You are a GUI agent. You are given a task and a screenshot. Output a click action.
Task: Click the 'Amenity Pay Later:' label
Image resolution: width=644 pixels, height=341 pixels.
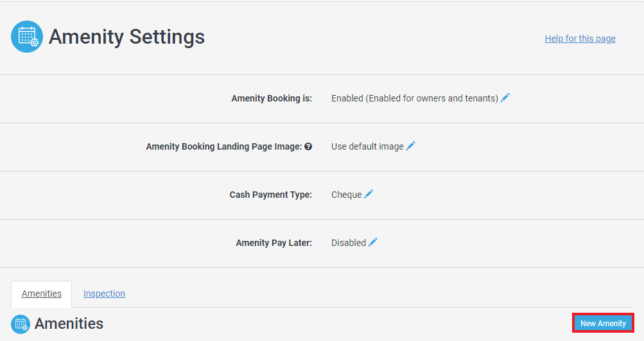(x=274, y=243)
